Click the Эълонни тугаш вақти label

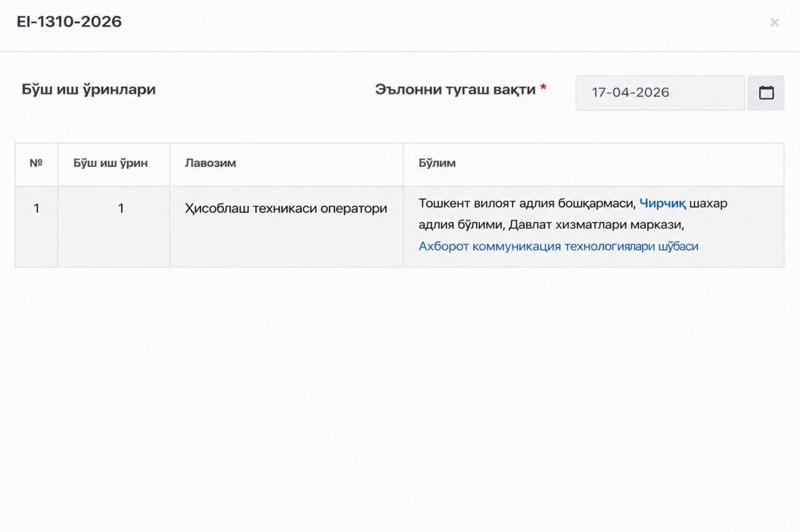456,89
